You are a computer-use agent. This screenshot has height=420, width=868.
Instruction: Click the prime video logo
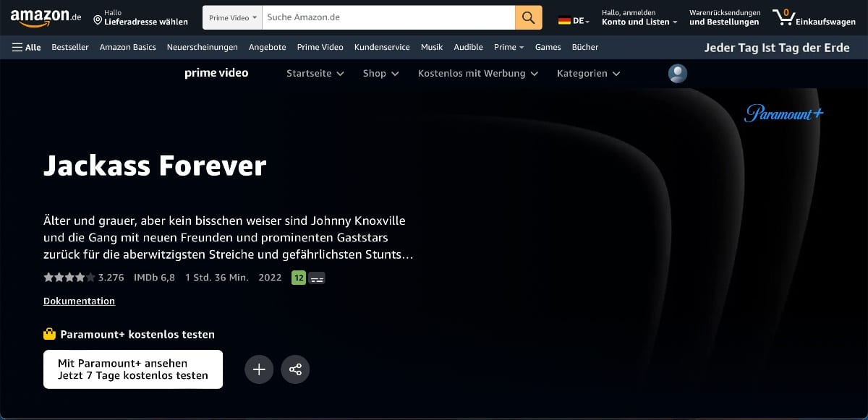pyautogui.click(x=216, y=73)
